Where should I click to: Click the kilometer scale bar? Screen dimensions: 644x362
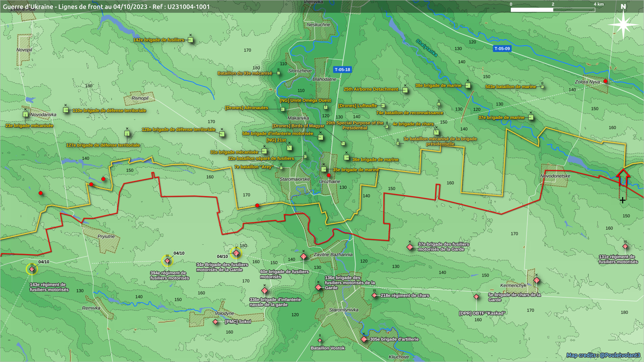(552, 10)
